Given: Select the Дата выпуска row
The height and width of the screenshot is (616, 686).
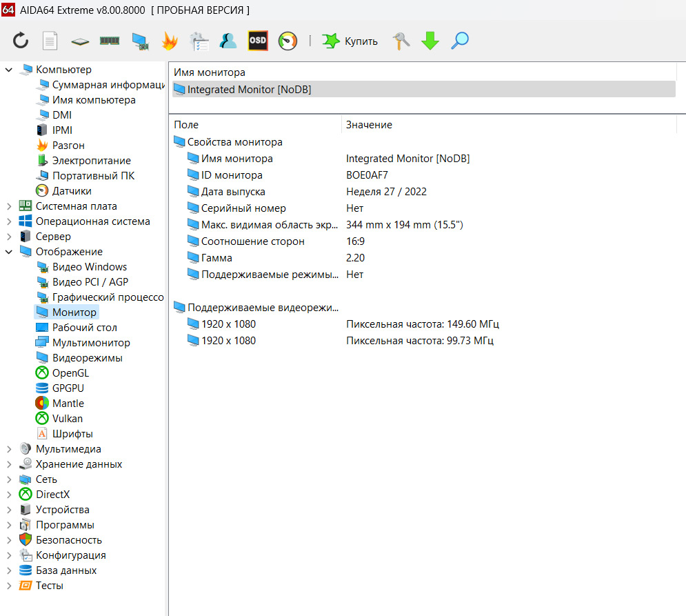Looking at the screenshot, I should tap(423, 192).
